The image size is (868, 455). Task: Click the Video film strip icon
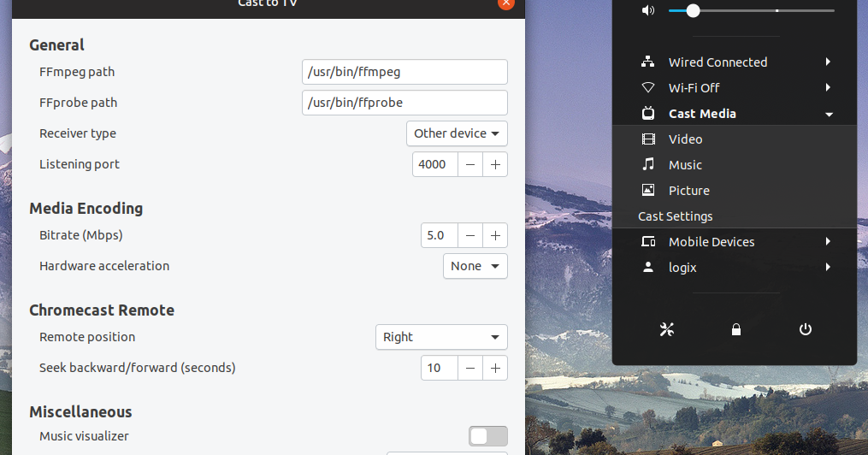click(647, 139)
